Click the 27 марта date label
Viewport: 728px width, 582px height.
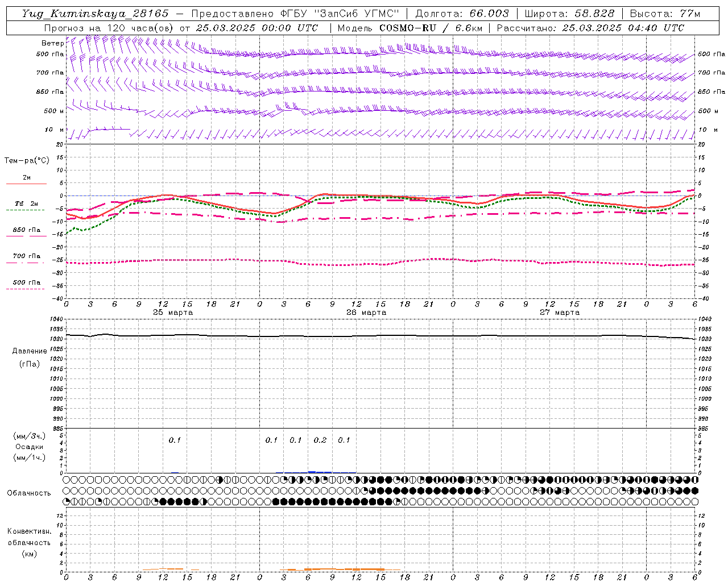[x=560, y=313]
